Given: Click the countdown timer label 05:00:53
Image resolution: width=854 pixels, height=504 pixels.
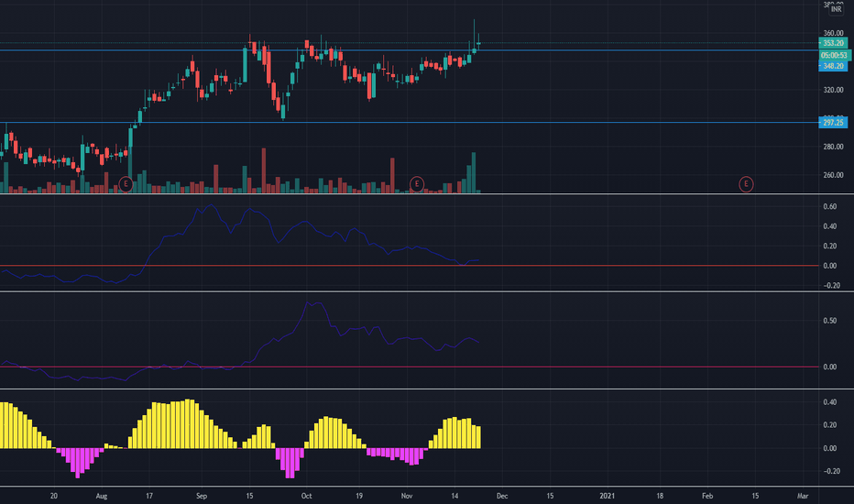Looking at the screenshot, I should tap(835, 55).
